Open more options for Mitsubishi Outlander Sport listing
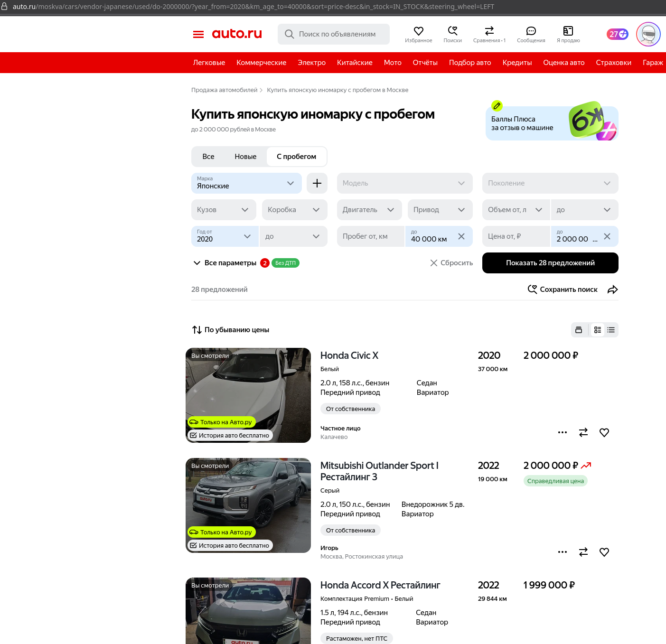Screen dimensions: 666x644 coord(563,552)
